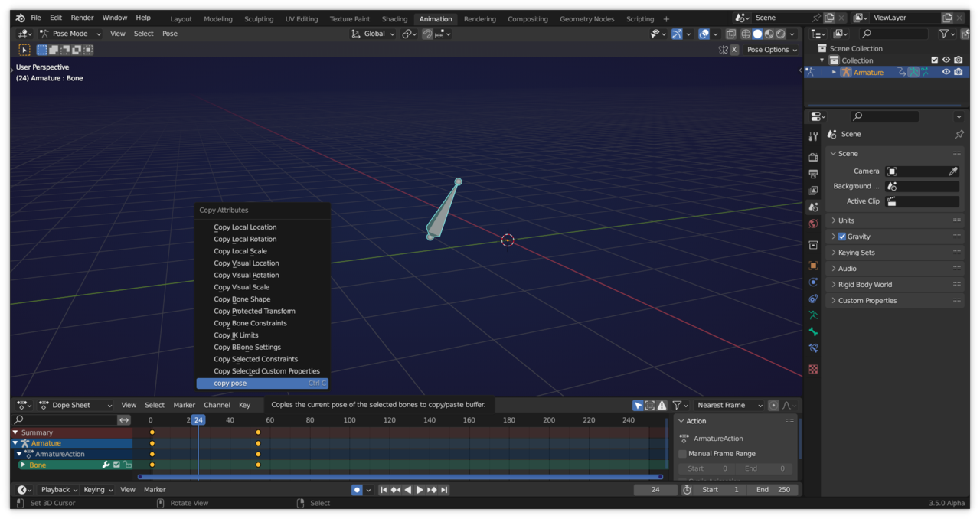Enable the Manual Frame Range checkbox
The height and width of the screenshot is (519, 980).
683,454
